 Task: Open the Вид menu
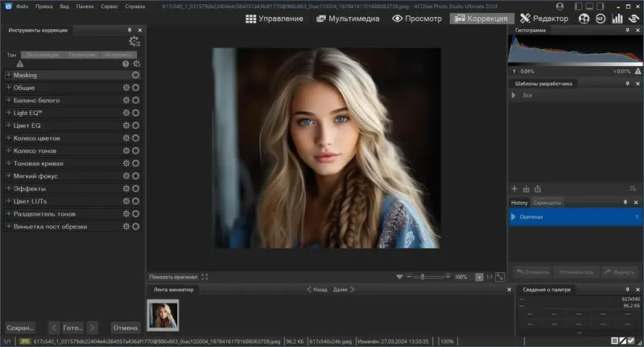click(x=64, y=6)
